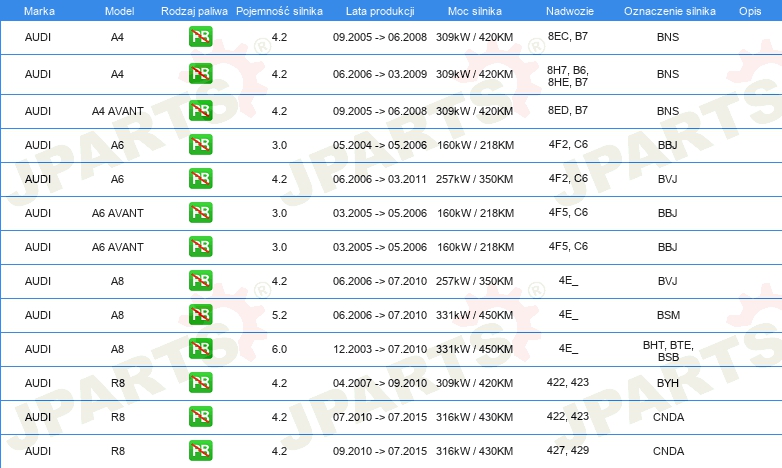
Task: Select the body code cell '8H7, B6, 8HE, B7'
Action: (x=568, y=76)
